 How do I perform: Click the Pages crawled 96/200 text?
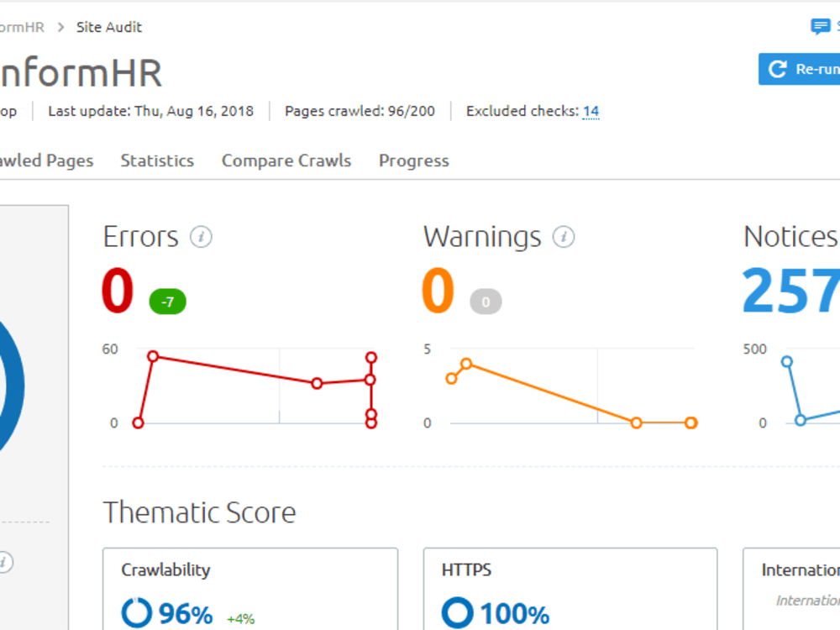[360, 111]
